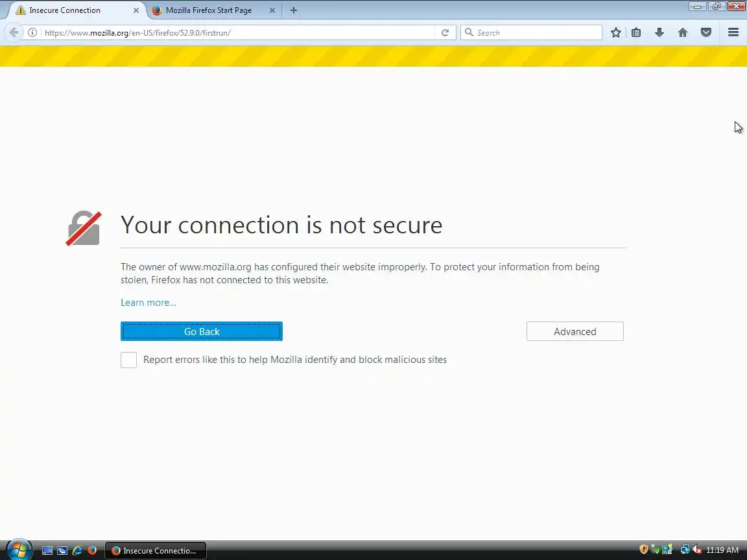Click the Go Back button
The width and height of the screenshot is (747, 560).
pos(202,331)
